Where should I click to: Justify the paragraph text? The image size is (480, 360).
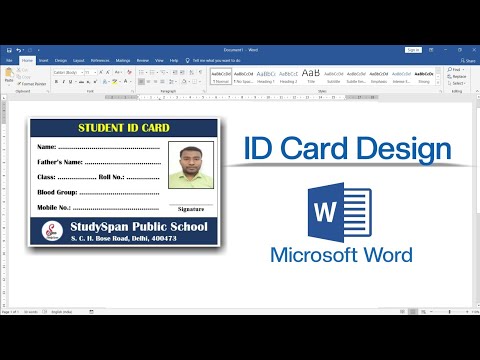tap(162, 82)
